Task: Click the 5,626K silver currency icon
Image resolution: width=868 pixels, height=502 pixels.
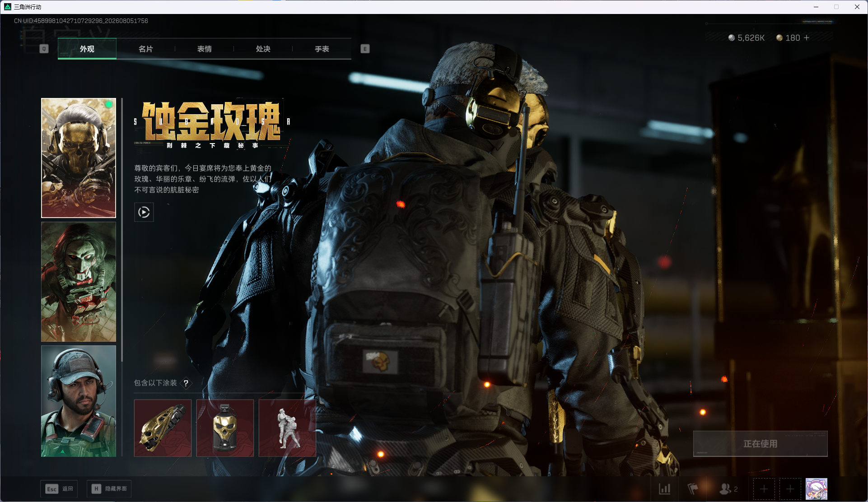Action: 732,38
